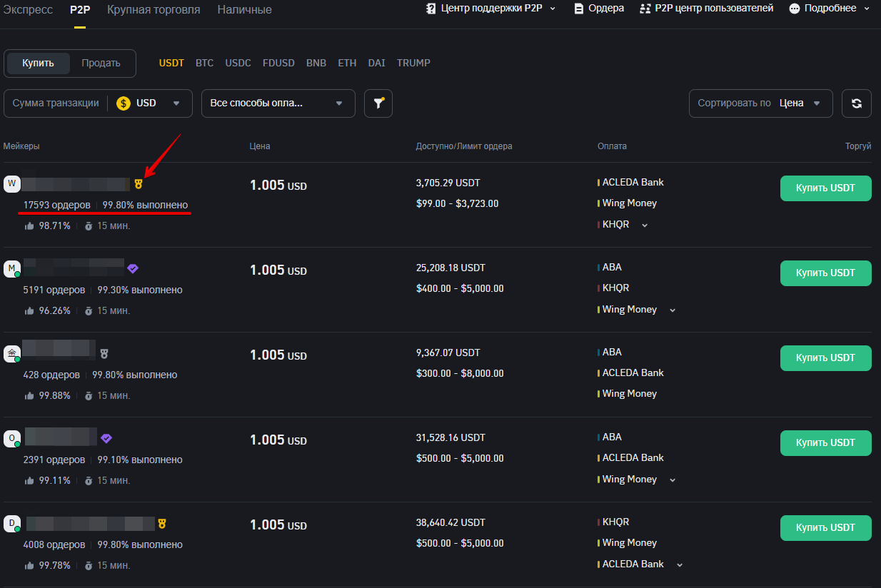The width and height of the screenshot is (881, 588).
Task: Click the Сумма транзакции amount field
Action: coord(56,103)
